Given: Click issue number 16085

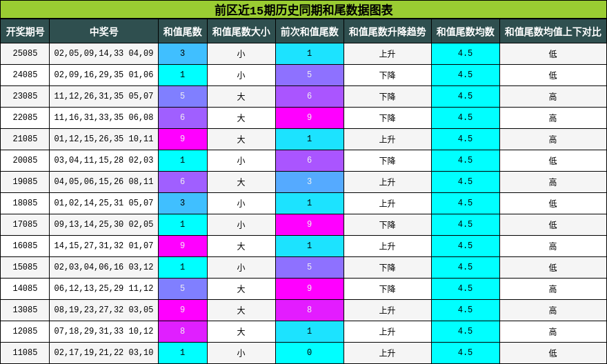Looking at the screenshot, I should (25, 245).
